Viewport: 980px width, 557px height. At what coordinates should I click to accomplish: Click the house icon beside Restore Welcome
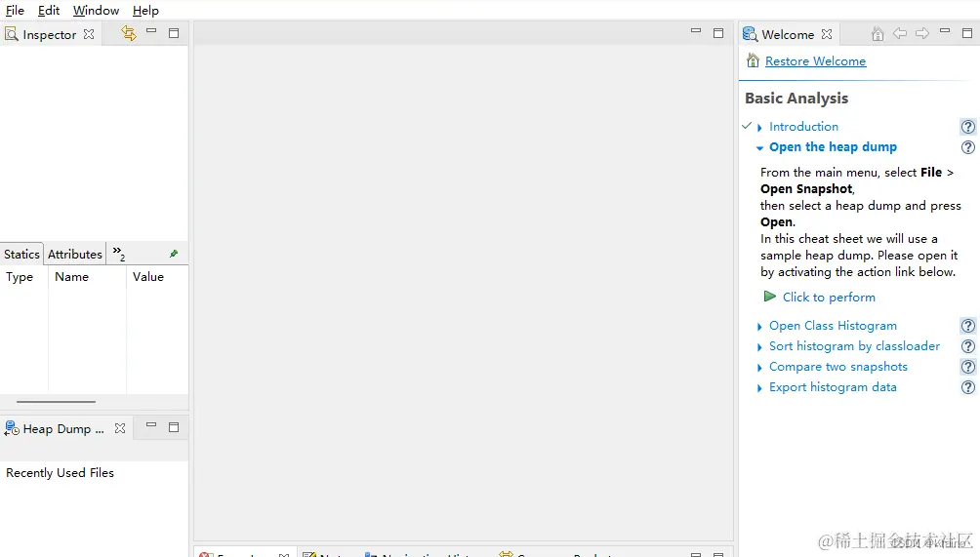(754, 60)
